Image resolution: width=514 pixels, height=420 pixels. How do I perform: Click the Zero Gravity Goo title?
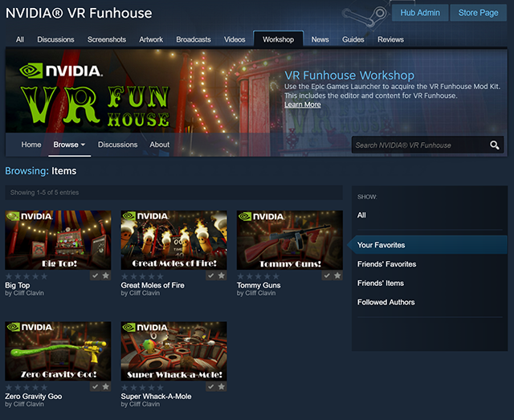click(34, 397)
